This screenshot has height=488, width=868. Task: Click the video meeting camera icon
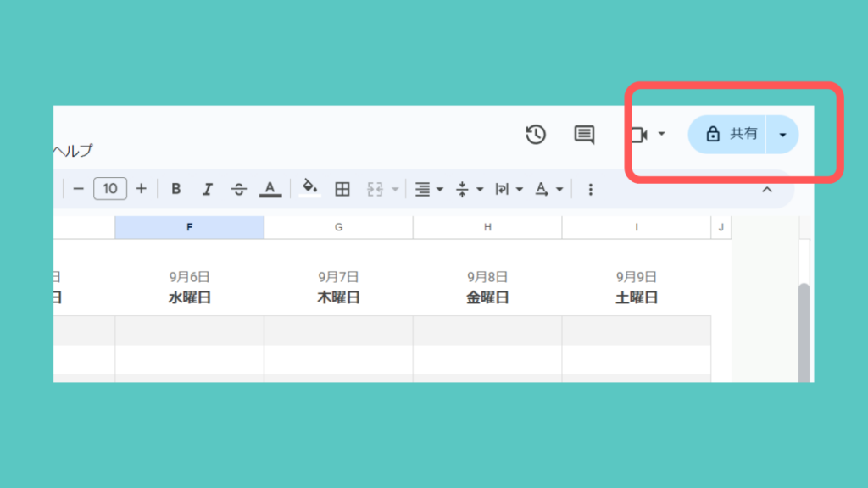(639, 135)
